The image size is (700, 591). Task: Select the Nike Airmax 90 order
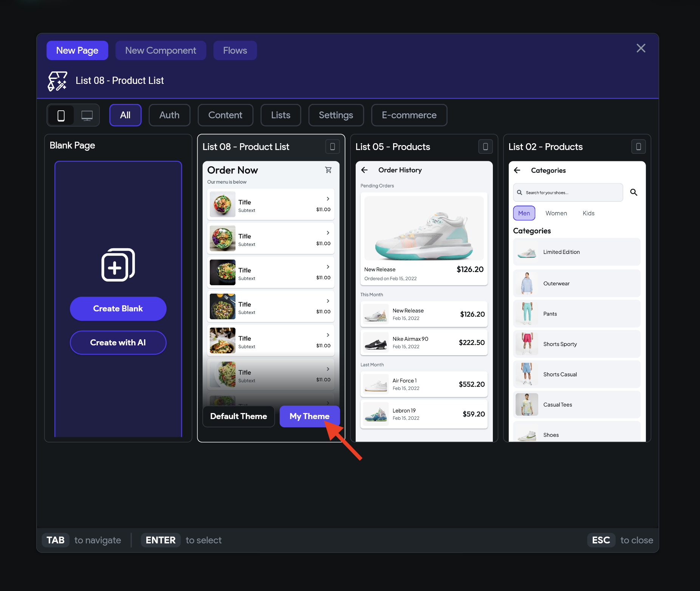tap(424, 343)
